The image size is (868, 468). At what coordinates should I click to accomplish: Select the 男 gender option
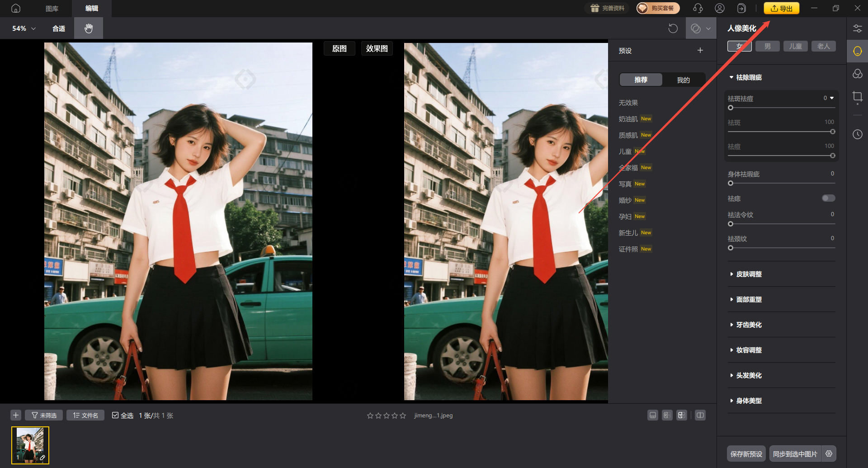coord(767,46)
